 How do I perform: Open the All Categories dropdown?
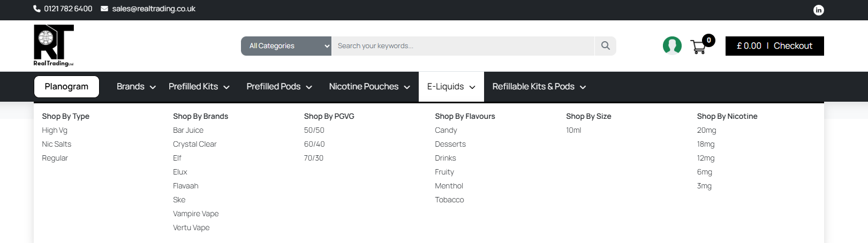[x=286, y=46]
